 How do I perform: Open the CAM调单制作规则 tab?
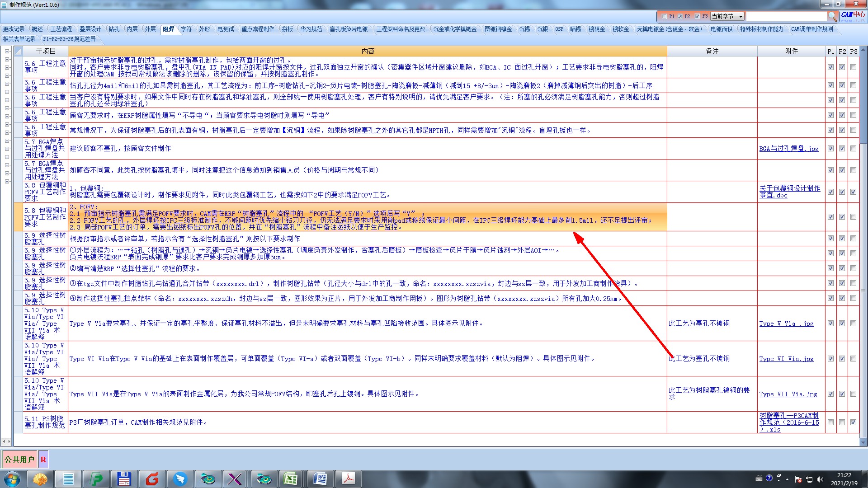pyautogui.click(x=812, y=29)
